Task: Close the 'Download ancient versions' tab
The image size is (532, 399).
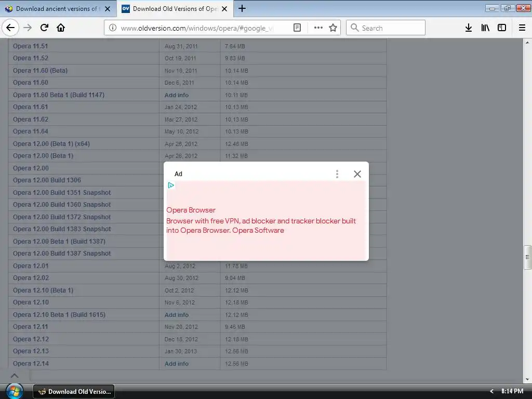Action: coord(108,9)
